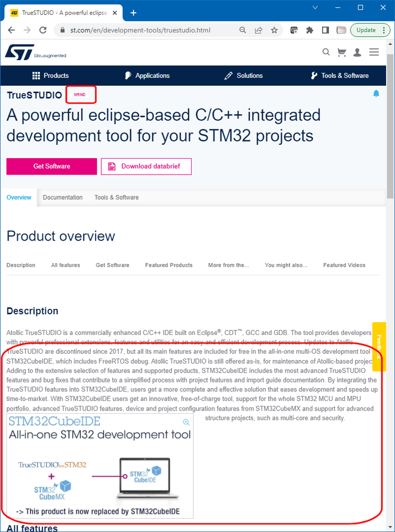Click the NRND status badge
Screen dimensions: 395x532
coord(80,95)
